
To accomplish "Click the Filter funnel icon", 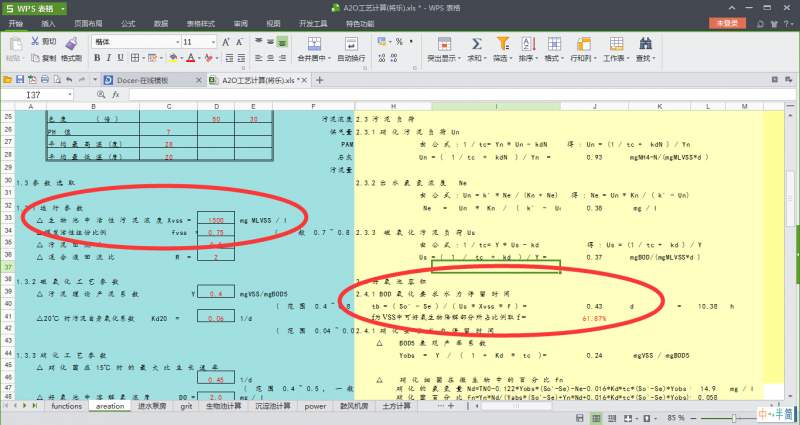I will [503, 44].
